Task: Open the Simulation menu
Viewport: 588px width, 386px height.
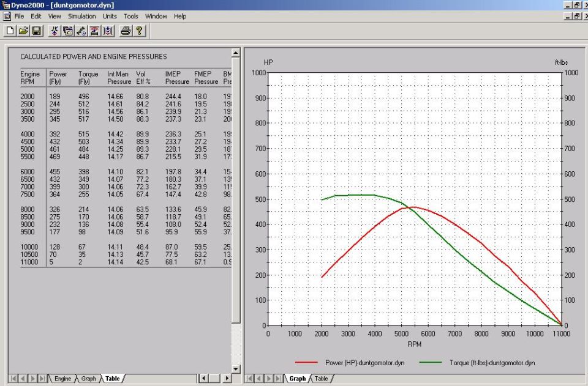Action: pos(81,16)
